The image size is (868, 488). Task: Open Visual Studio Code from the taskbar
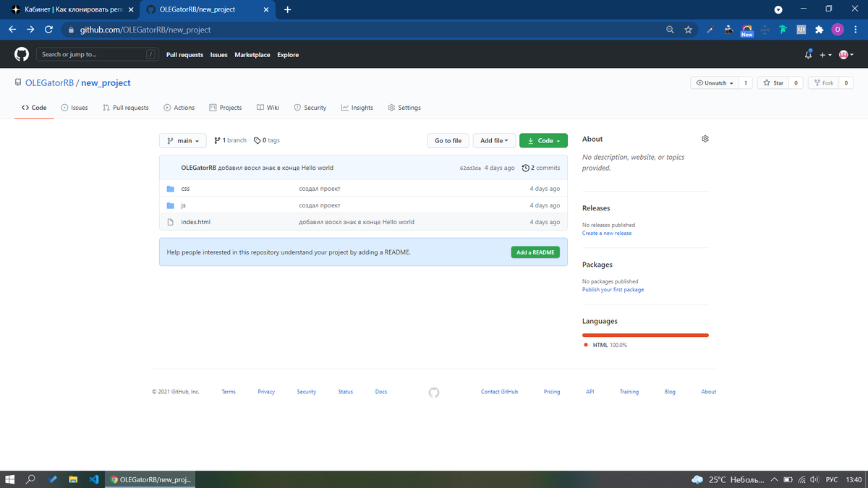(x=94, y=479)
